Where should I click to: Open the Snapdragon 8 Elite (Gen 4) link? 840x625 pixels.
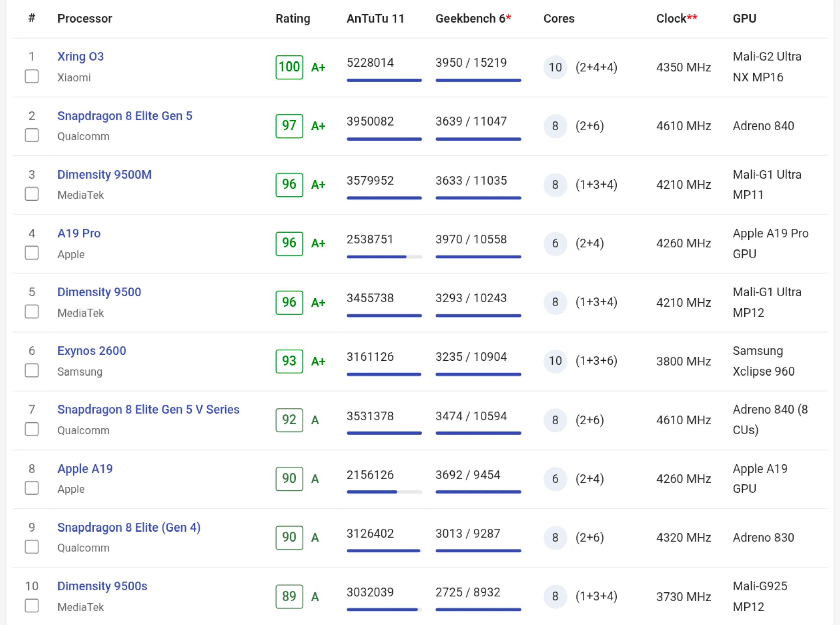(x=129, y=527)
